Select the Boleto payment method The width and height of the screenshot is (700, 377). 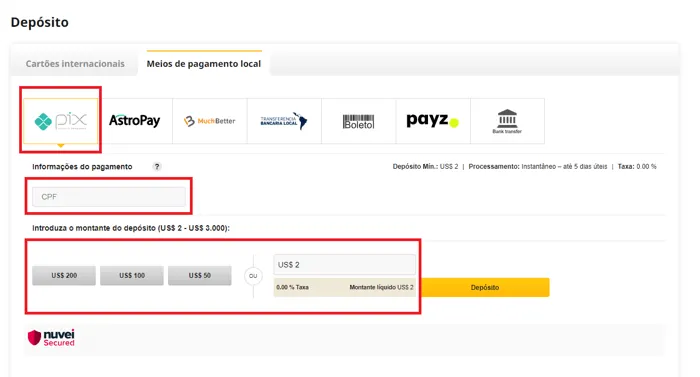click(358, 121)
